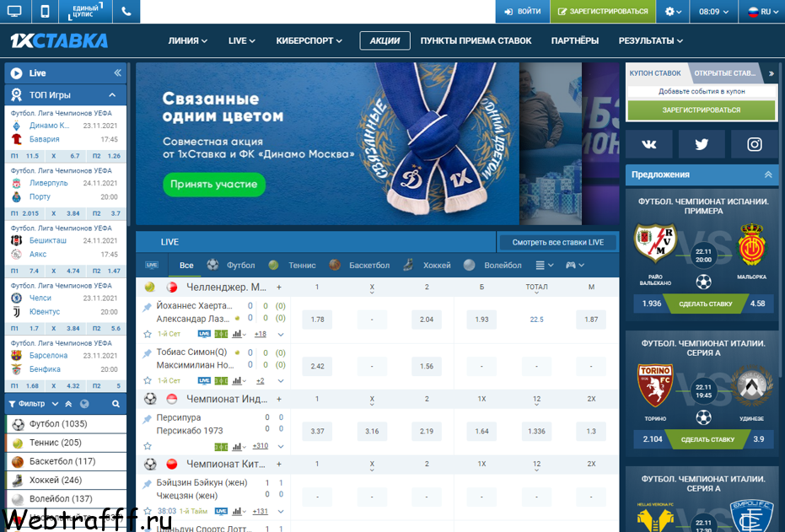This screenshot has width=785, height=532.
Task: Click СДЕЛАТЬ СТАВКУ for Райо Вальекано
Action: tap(706, 304)
